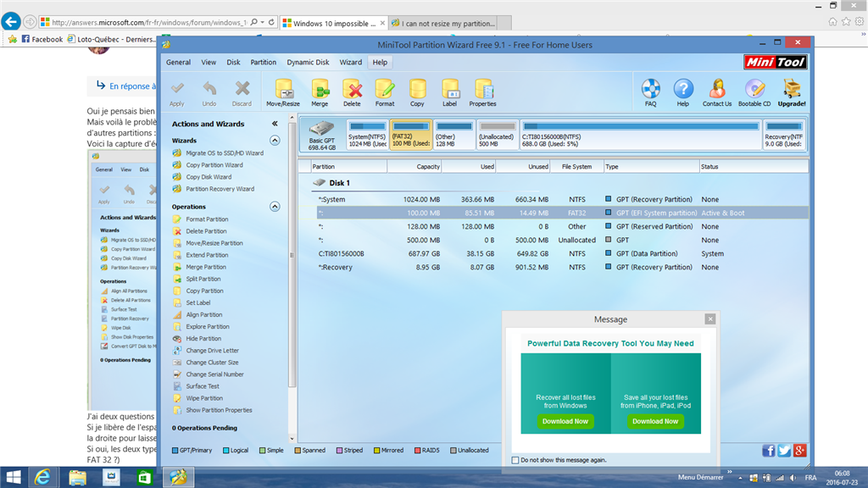Open MiniTool Google Plus icon

pos(799,451)
